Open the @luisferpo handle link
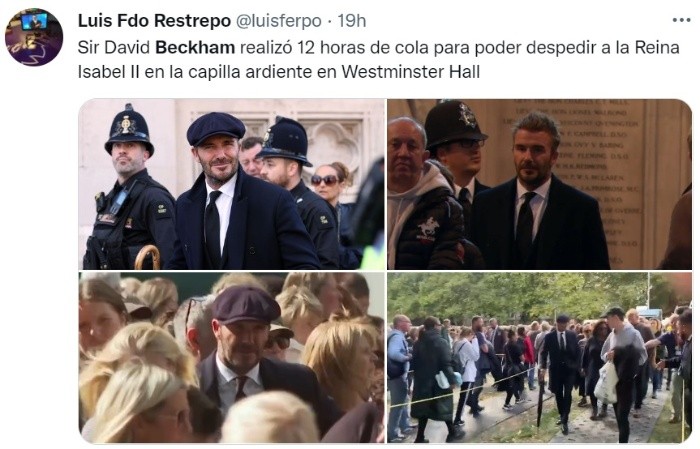The width and height of the screenshot is (700, 449). (278, 21)
